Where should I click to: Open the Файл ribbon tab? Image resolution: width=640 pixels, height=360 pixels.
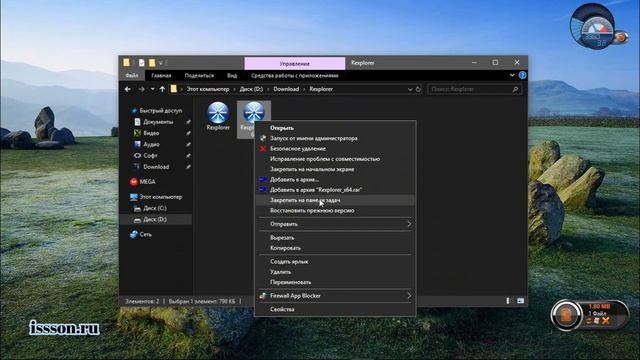click(x=131, y=76)
